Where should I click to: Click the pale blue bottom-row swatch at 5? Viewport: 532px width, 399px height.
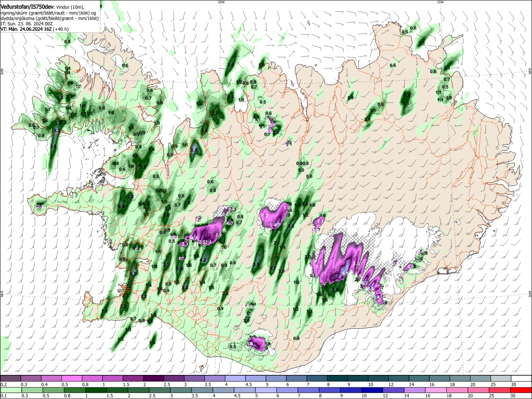click(x=266, y=390)
